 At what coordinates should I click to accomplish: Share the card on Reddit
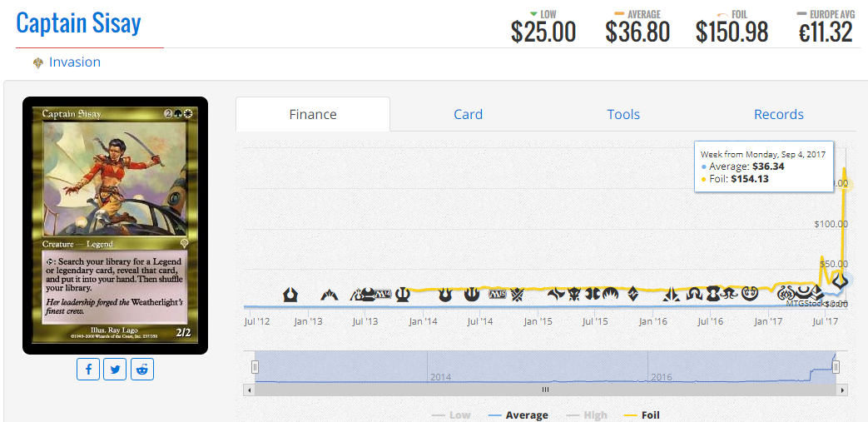142,370
